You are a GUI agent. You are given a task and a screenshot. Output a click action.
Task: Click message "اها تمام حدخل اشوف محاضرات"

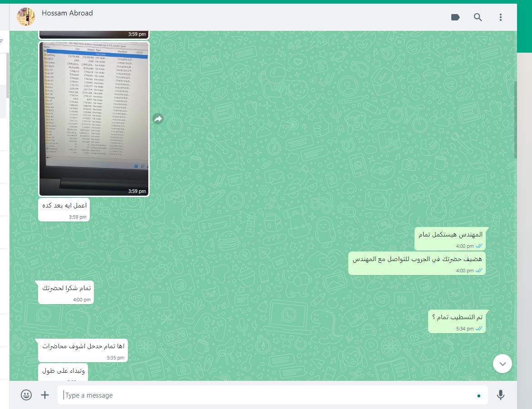coord(83,350)
